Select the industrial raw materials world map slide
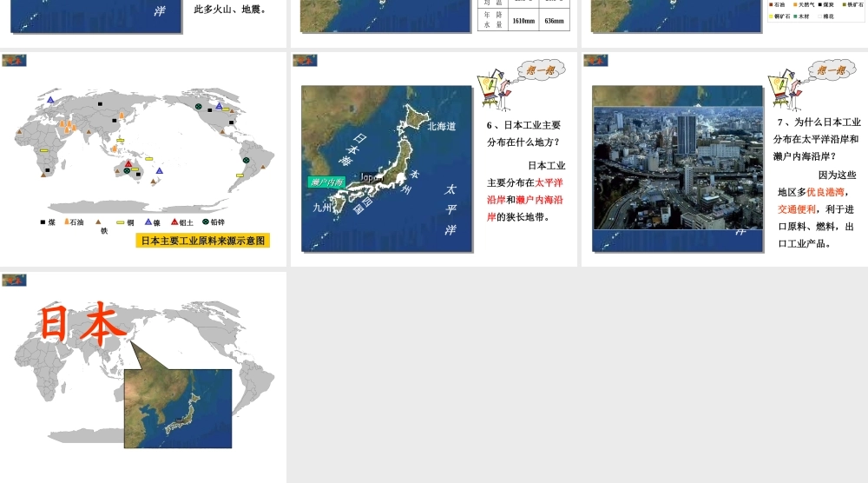This screenshot has width=868, height=483. [x=143, y=159]
